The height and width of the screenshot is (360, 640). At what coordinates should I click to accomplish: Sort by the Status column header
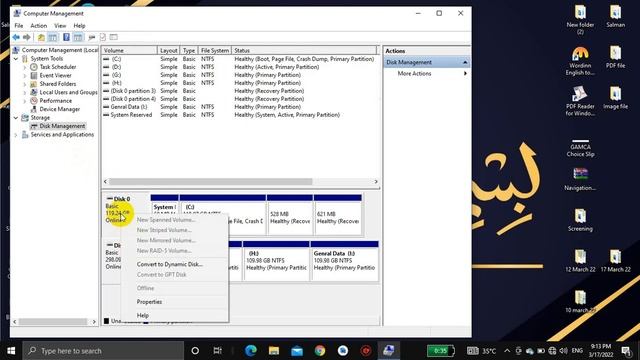point(304,51)
